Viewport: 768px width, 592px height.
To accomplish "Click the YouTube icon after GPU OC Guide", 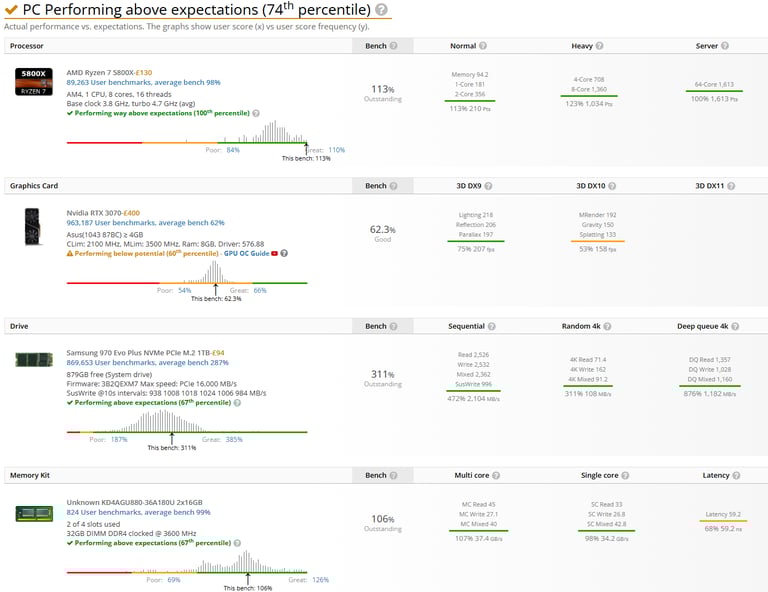I will coord(275,253).
